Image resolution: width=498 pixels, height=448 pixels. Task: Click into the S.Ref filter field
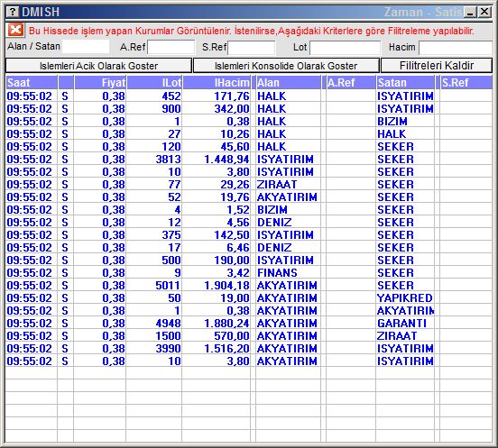coord(251,47)
